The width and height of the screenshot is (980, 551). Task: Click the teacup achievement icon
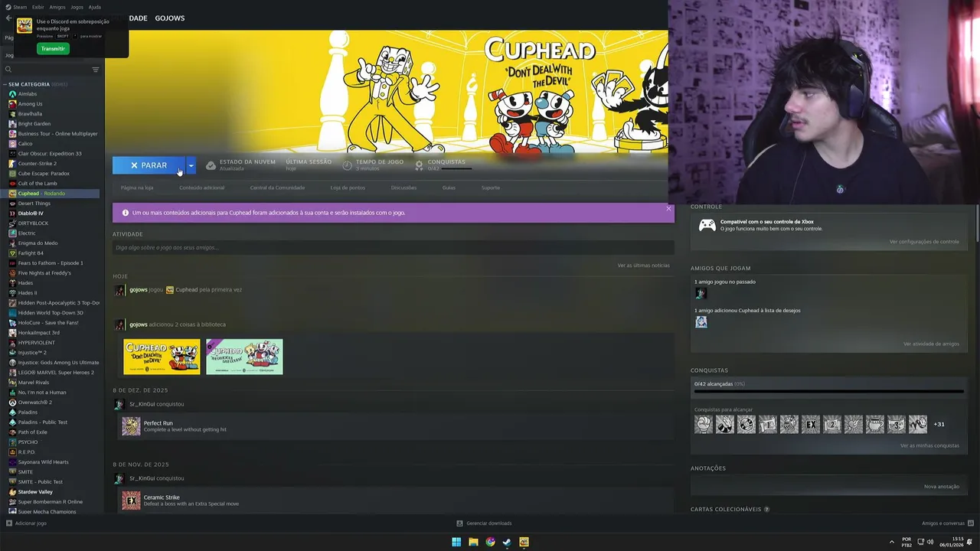[875, 424]
